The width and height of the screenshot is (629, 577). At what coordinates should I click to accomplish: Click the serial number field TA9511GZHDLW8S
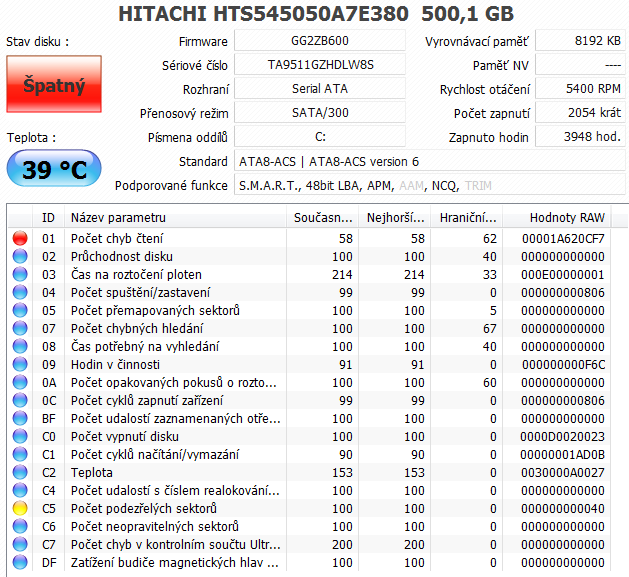(x=320, y=65)
